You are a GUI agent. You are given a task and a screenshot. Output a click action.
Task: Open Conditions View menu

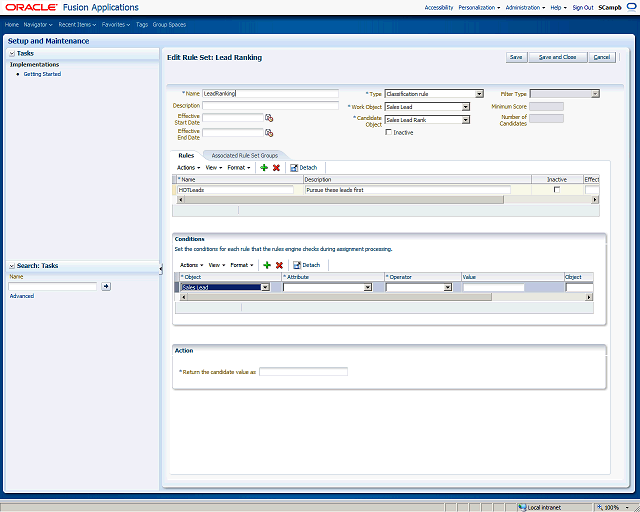[217, 265]
